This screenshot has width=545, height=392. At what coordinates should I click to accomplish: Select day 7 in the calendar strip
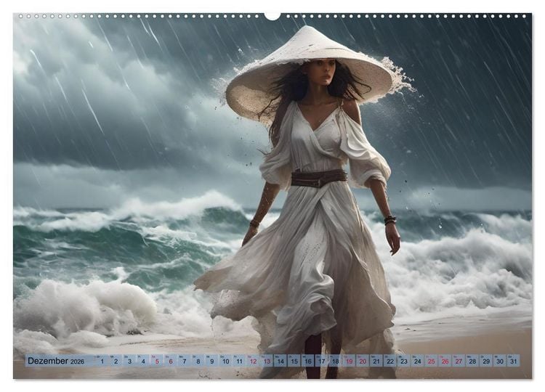185,360
